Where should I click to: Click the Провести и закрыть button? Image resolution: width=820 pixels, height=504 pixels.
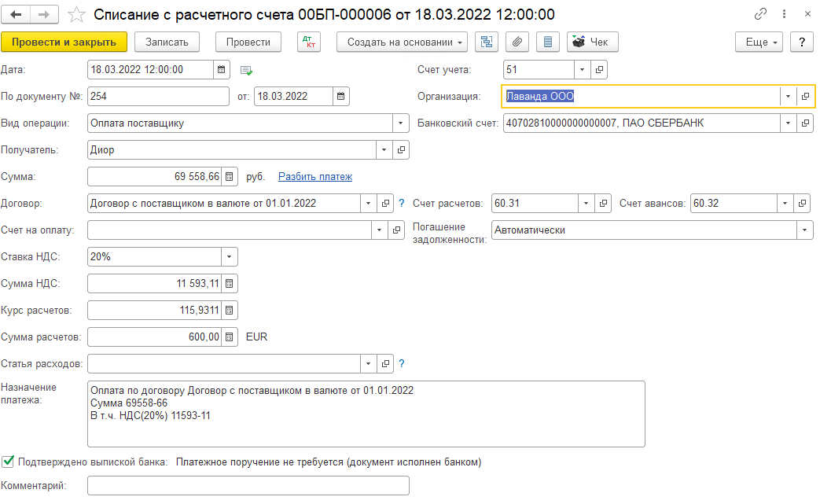pyautogui.click(x=64, y=42)
